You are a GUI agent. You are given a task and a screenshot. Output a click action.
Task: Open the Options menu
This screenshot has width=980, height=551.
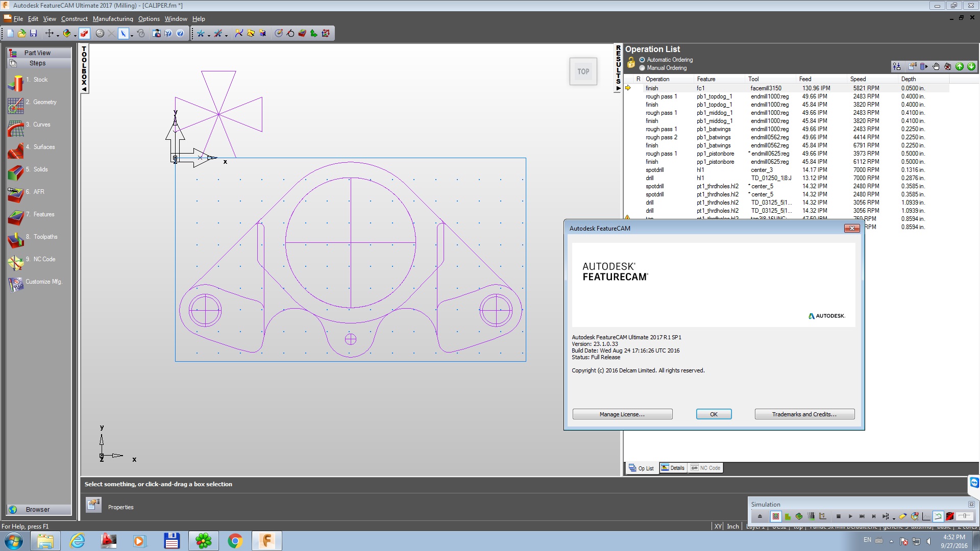pos(149,19)
